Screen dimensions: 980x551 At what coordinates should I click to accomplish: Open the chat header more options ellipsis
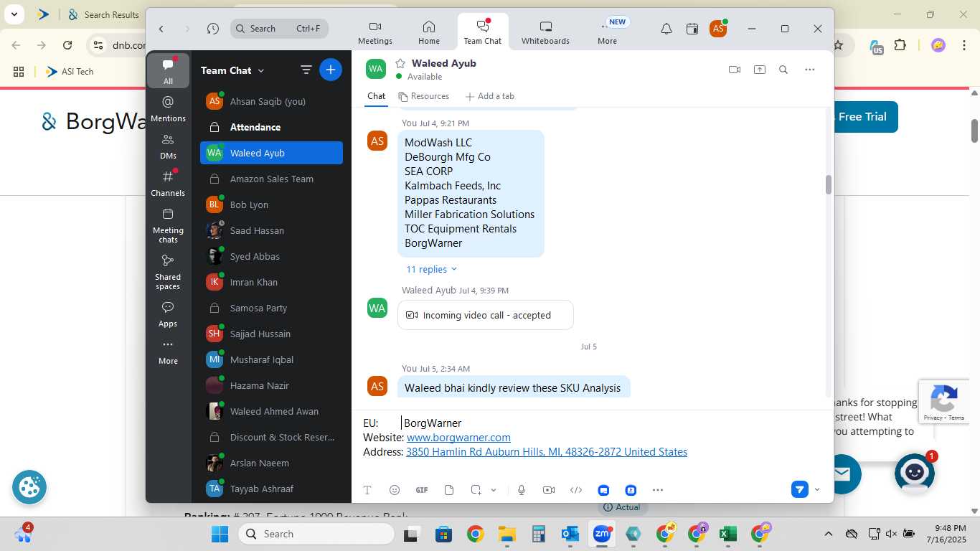coord(810,70)
